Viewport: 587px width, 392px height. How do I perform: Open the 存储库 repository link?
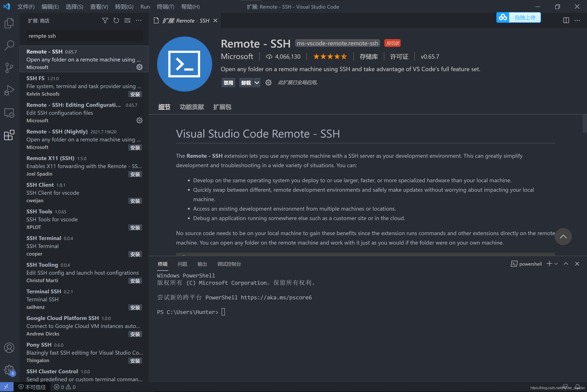[368, 57]
